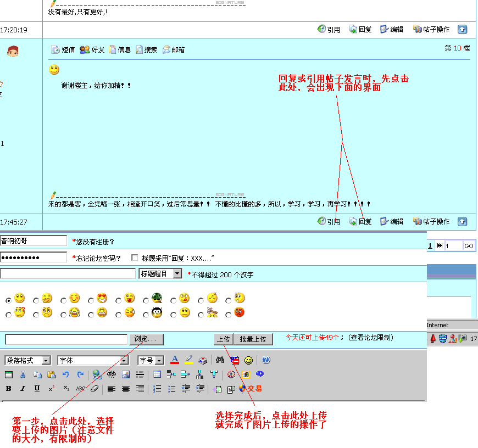Image resolution: width=478 pixels, height=448 pixels.
Task: Center-align the text
Action: tap(126, 389)
